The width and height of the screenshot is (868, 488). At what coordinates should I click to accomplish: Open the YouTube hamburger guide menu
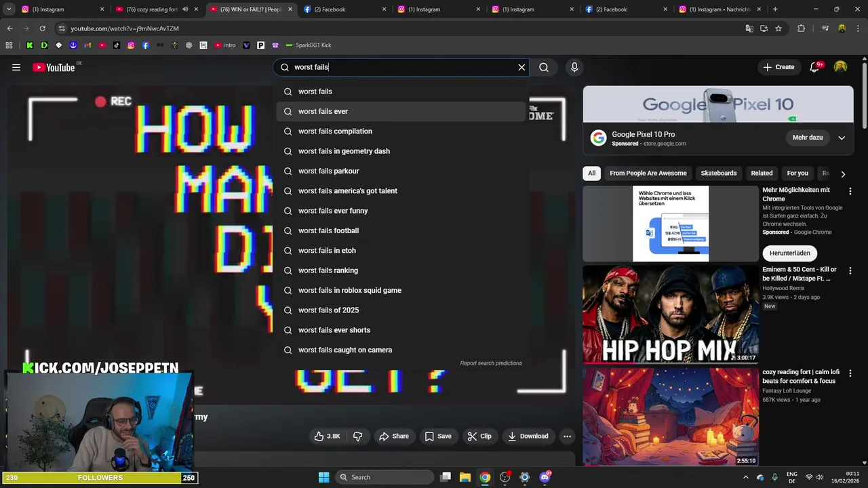[x=16, y=67]
